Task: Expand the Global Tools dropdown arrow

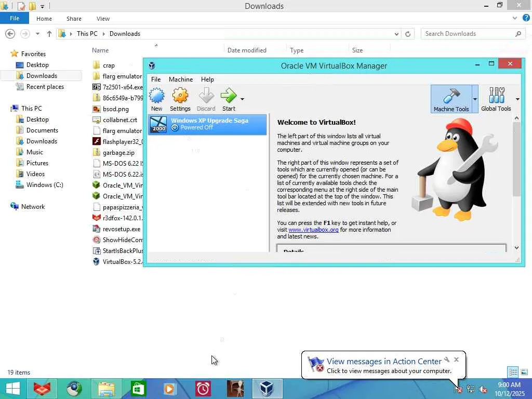Action: click(x=517, y=99)
